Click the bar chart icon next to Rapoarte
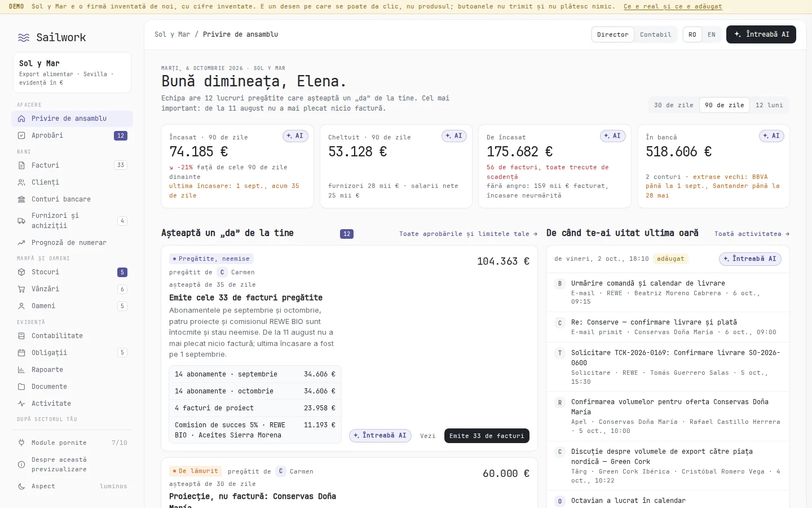Viewport: 812px width, 508px height. pyautogui.click(x=21, y=370)
